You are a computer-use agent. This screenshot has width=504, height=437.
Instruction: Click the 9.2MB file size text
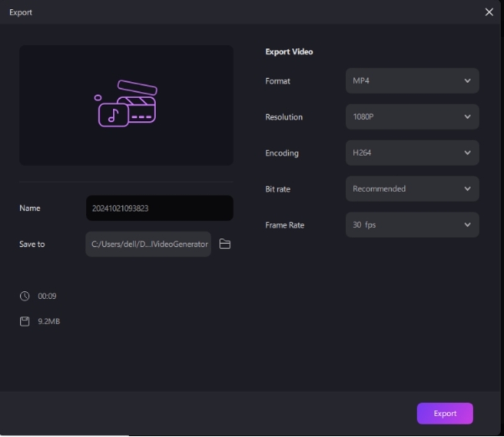[x=49, y=322]
